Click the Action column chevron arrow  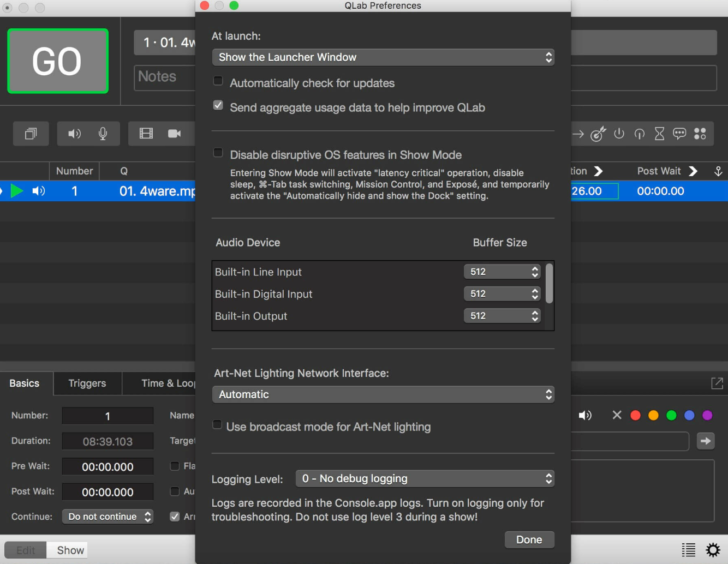coord(598,171)
